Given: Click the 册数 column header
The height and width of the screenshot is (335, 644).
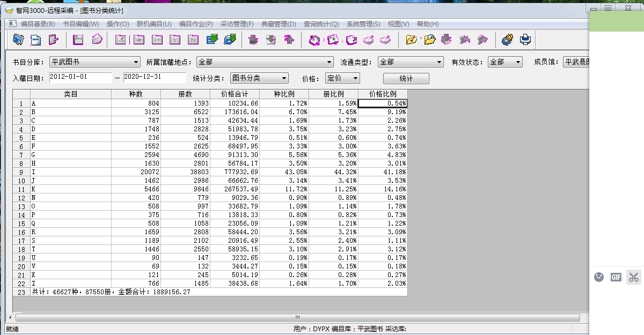Looking at the screenshot, I should pyautogui.click(x=186, y=94).
